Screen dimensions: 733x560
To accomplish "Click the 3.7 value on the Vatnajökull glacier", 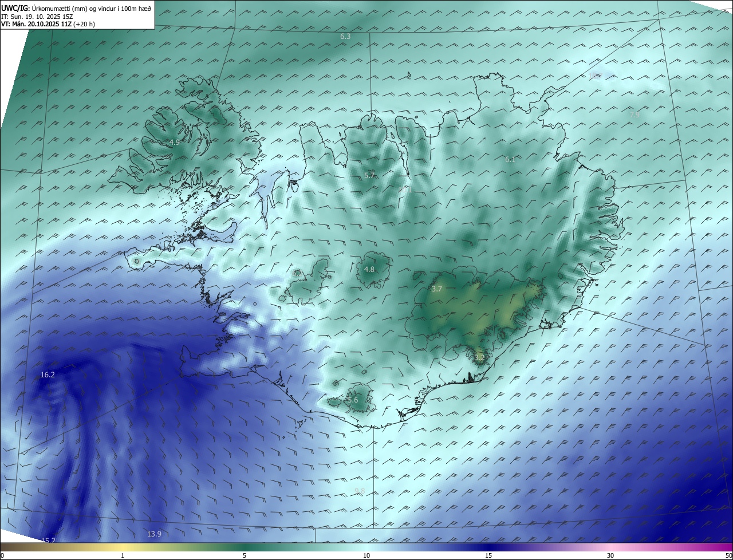I will pos(437,289).
